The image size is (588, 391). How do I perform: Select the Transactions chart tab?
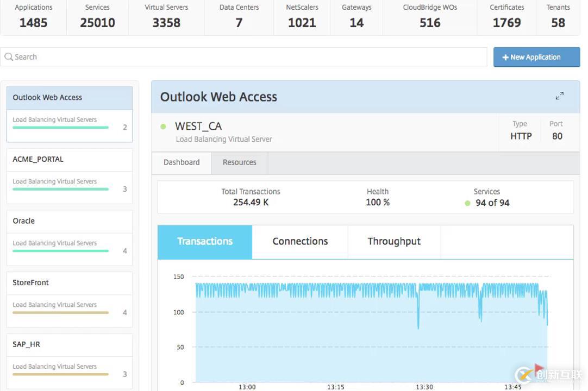point(205,242)
